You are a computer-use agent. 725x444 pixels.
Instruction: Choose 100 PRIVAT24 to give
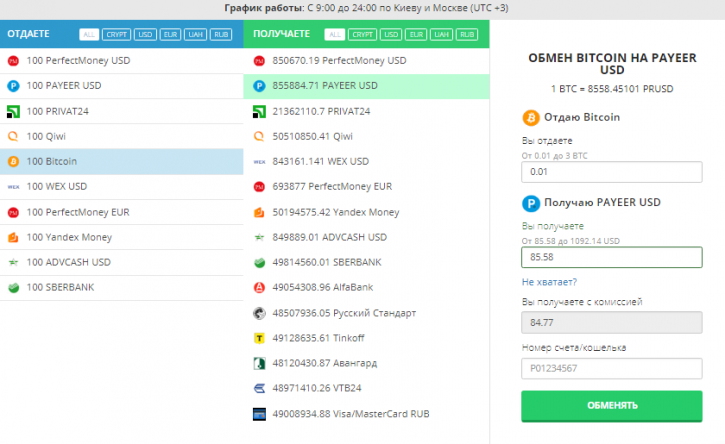coord(122,111)
